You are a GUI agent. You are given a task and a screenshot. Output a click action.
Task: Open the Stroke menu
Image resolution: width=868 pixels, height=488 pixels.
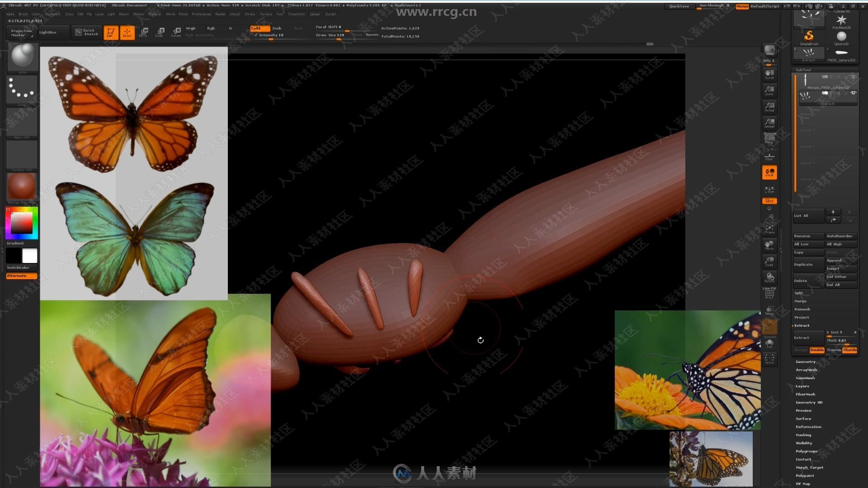click(250, 14)
